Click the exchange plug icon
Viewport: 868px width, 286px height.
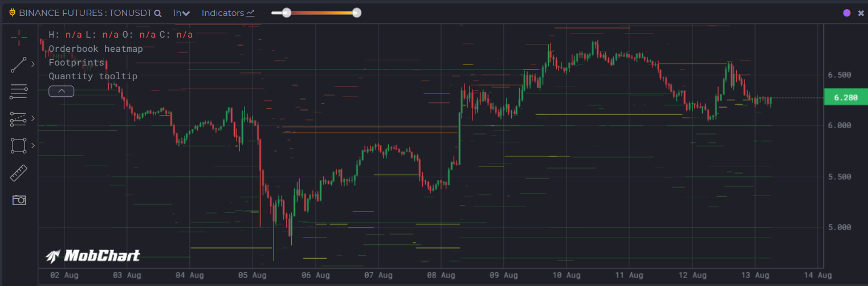coord(12,13)
